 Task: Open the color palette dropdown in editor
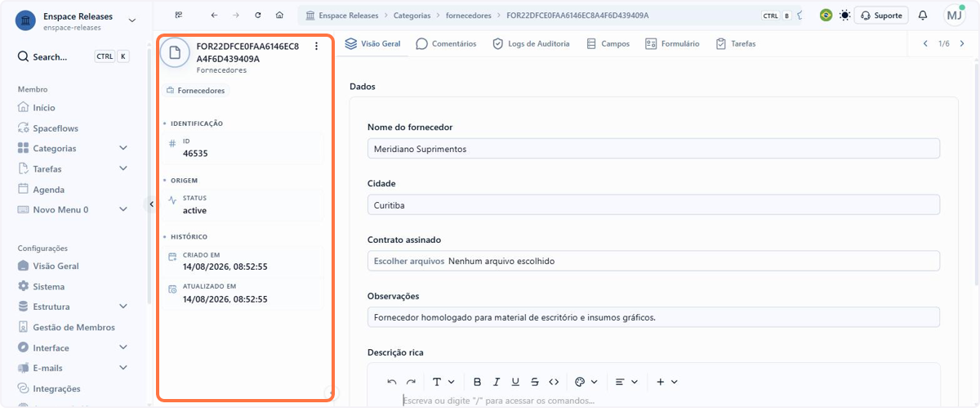586,382
